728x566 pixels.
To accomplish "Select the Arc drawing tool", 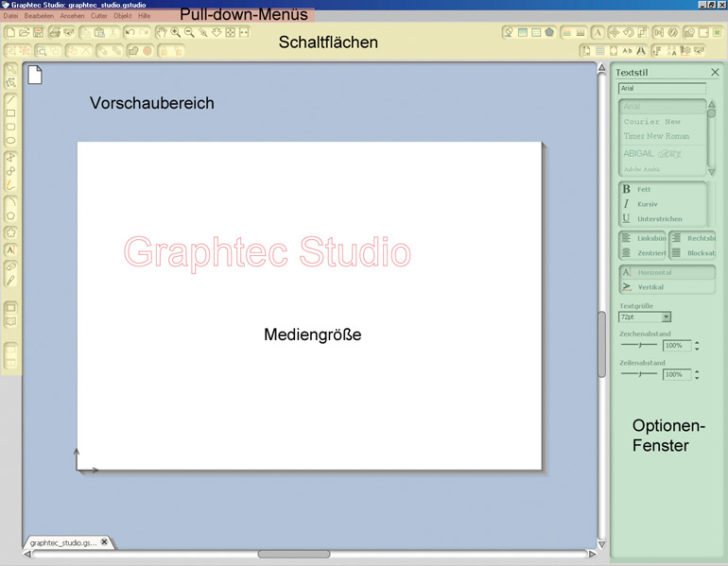I will pyautogui.click(x=10, y=202).
